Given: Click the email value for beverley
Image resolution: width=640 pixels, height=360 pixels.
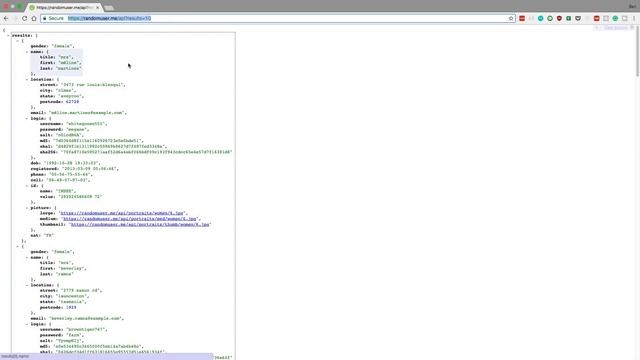Looking at the screenshot, I should (x=85, y=318).
